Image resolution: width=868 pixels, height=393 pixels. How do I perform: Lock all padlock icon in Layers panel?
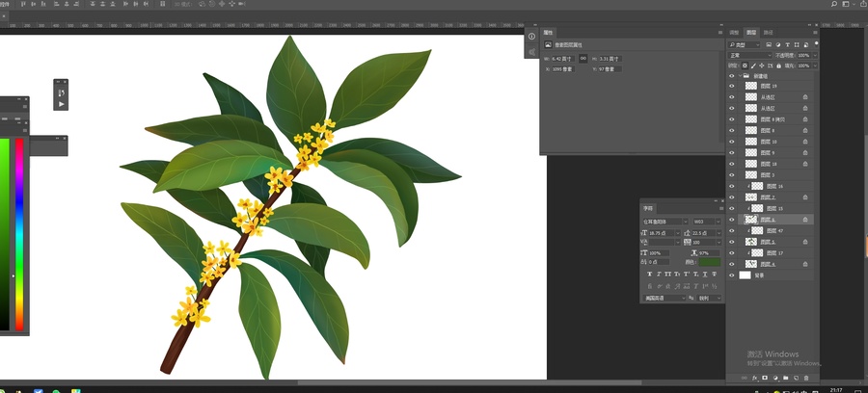pyautogui.click(x=778, y=65)
